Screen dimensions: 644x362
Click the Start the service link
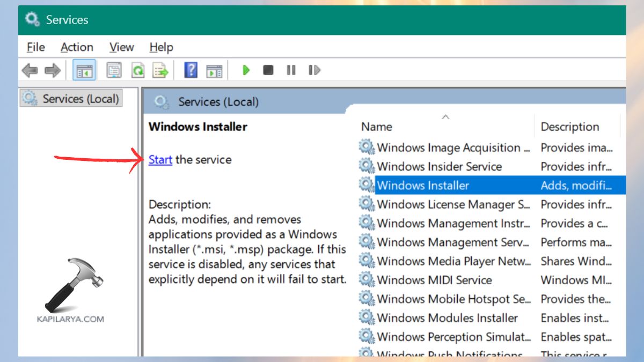coord(160,159)
